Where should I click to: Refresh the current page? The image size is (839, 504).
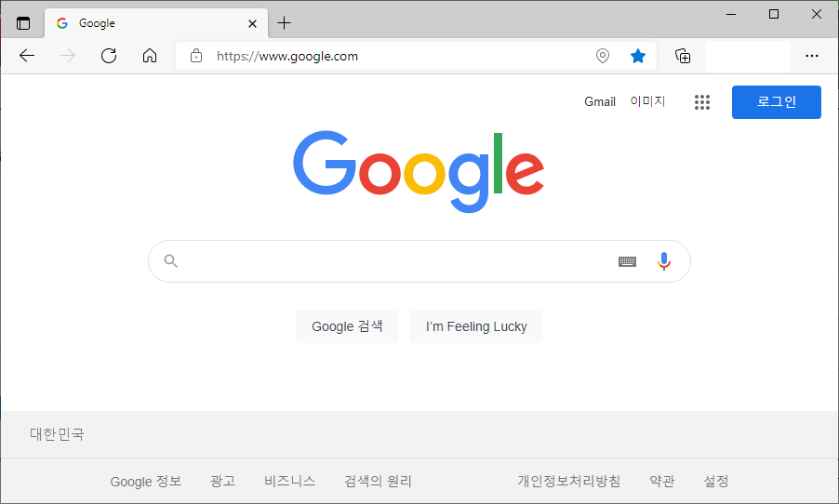109,56
